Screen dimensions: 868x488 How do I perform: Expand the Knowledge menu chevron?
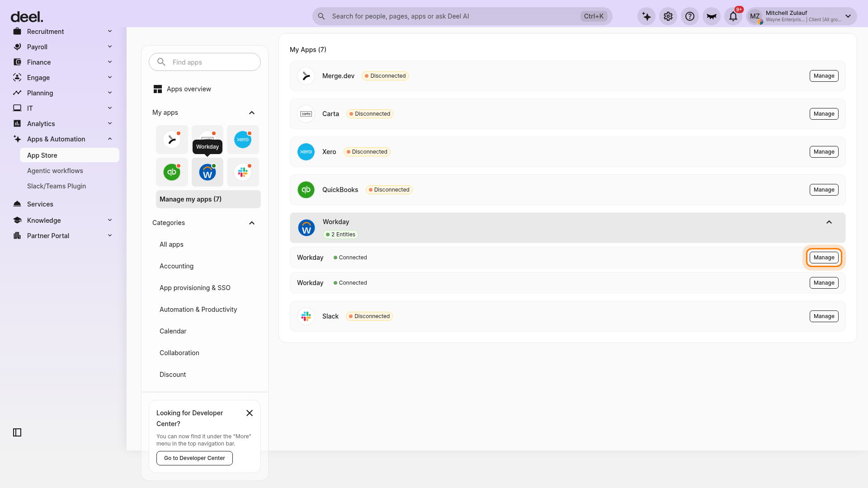[x=110, y=220]
